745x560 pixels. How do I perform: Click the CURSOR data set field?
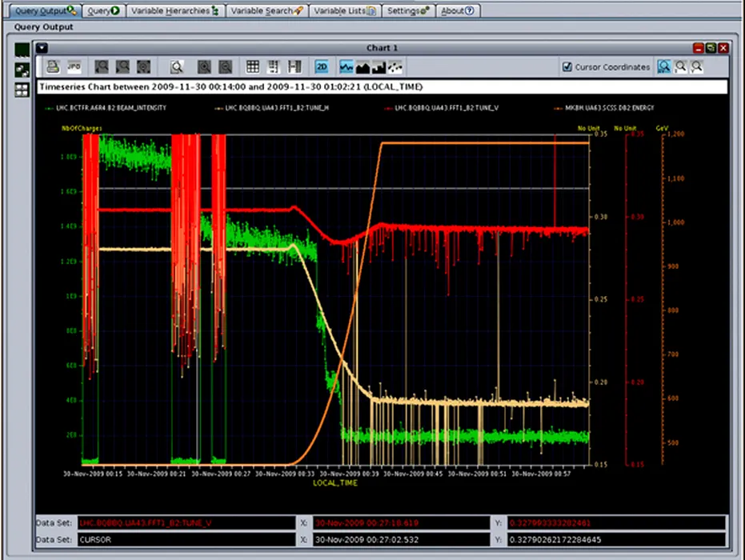(x=186, y=539)
